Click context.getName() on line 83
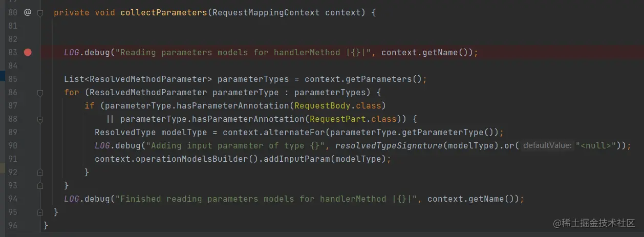Screen dimensions: 644x237 427,52
